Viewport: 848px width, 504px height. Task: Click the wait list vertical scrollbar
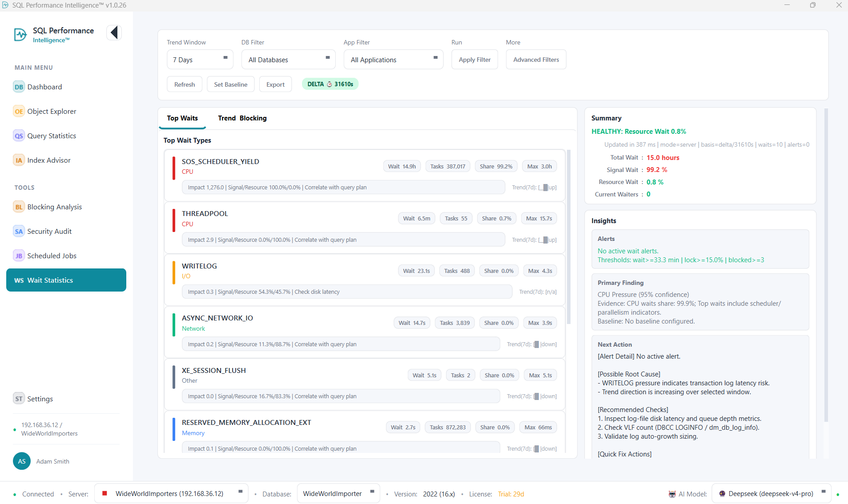569,237
